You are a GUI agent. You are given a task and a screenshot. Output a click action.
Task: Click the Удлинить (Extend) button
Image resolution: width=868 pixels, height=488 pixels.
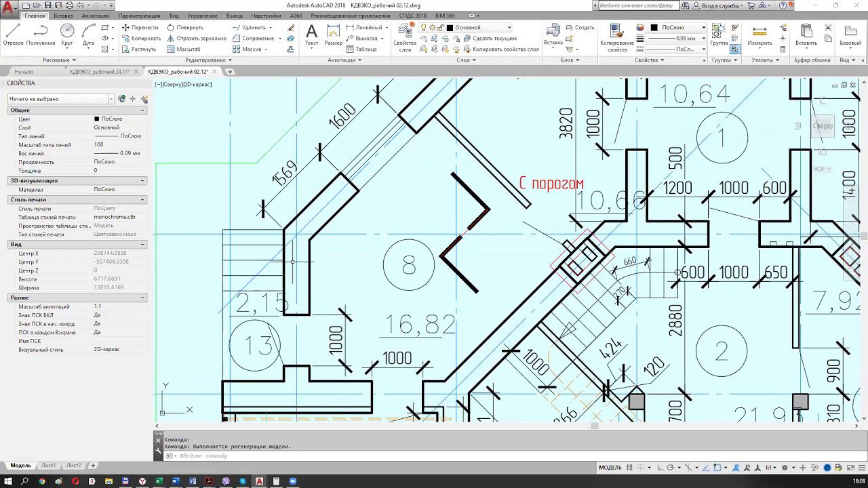click(250, 28)
